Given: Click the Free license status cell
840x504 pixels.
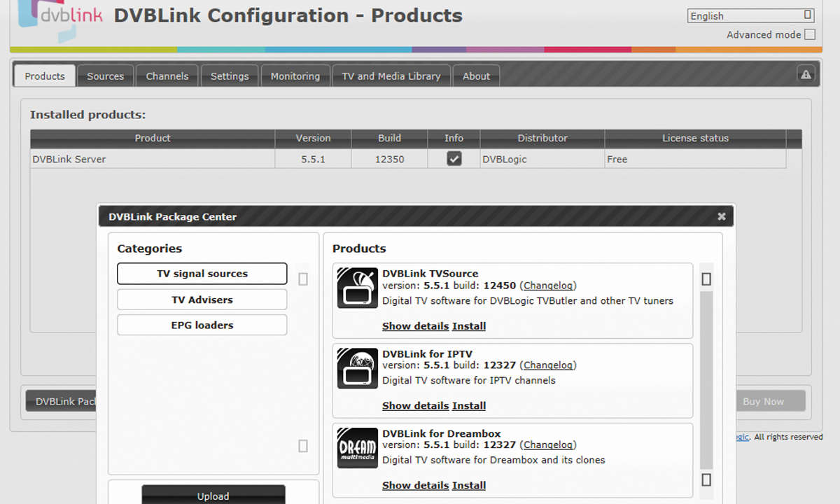Looking at the screenshot, I should (x=695, y=159).
